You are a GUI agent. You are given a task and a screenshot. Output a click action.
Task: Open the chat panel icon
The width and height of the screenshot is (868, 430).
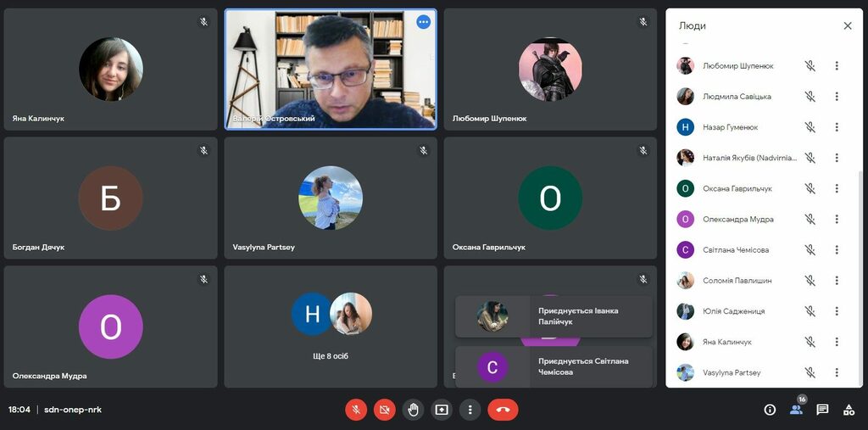coord(822,410)
